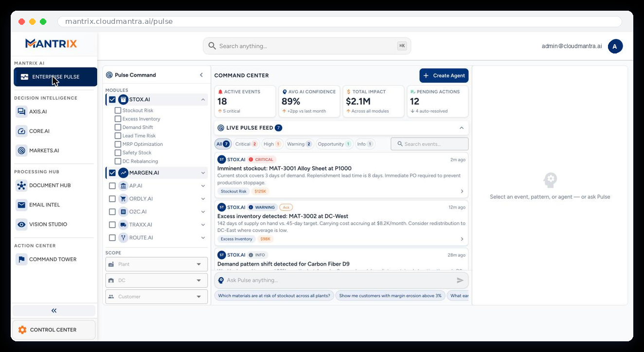The height and width of the screenshot is (352, 644).
Task: Expand the ORDLY.AI module
Action: click(203, 199)
